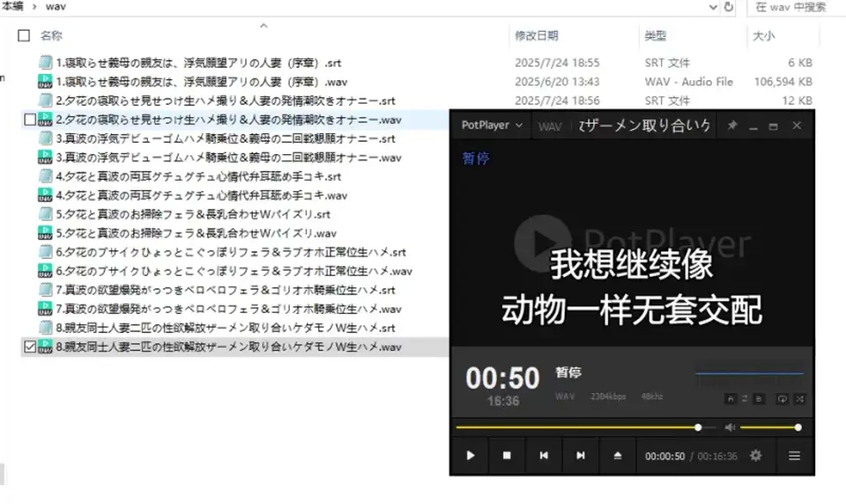Select the file 5 .wav audio icon
Screen dimensions: 846x504
[x=45, y=233]
